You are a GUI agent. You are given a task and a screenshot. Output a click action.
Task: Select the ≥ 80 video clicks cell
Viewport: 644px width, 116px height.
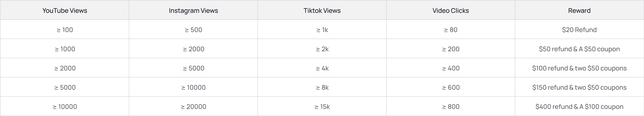click(450, 29)
